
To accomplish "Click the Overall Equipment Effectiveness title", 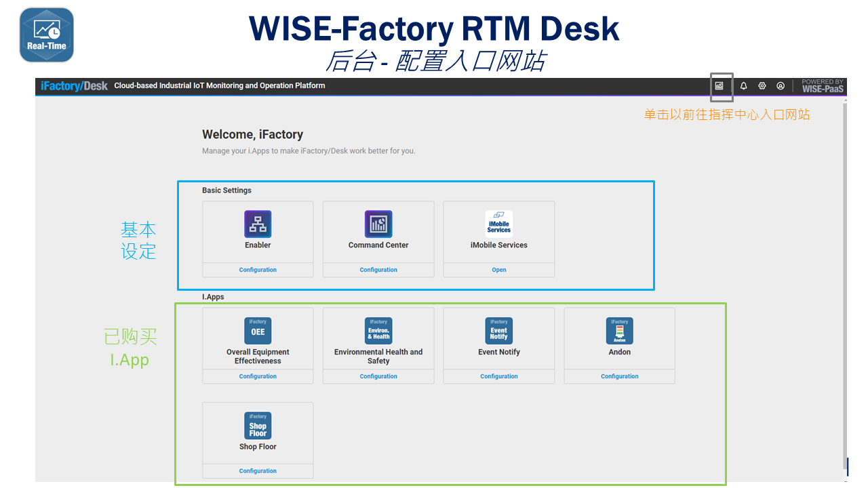I will click(258, 357).
